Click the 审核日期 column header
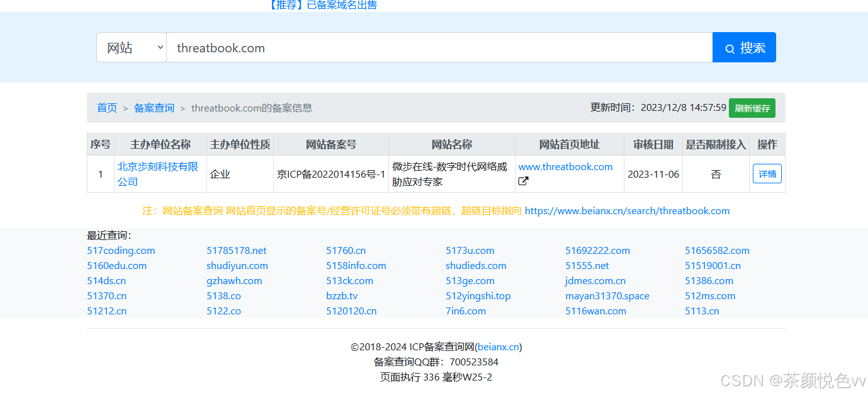The image size is (868, 395). (653, 144)
